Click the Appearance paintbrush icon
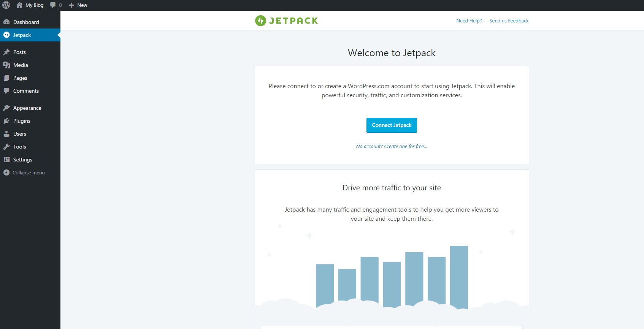This screenshot has width=644, height=329. pyautogui.click(x=6, y=108)
